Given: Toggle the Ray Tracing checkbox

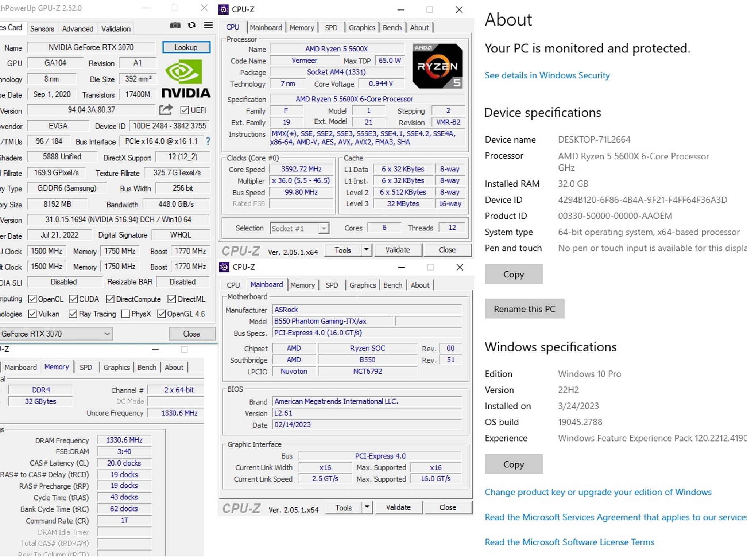Looking at the screenshot, I should pyautogui.click(x=73, y=314).
